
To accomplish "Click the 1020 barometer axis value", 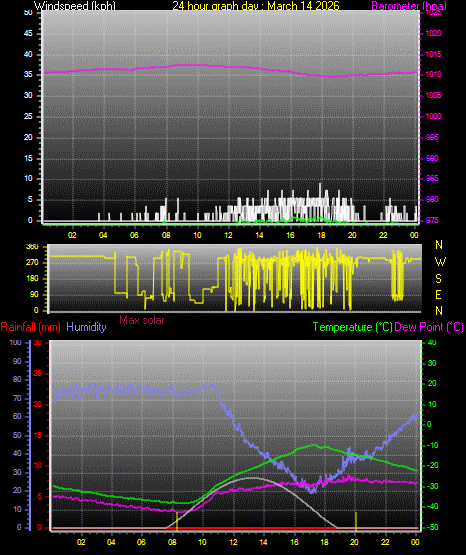I will [433, 33].
